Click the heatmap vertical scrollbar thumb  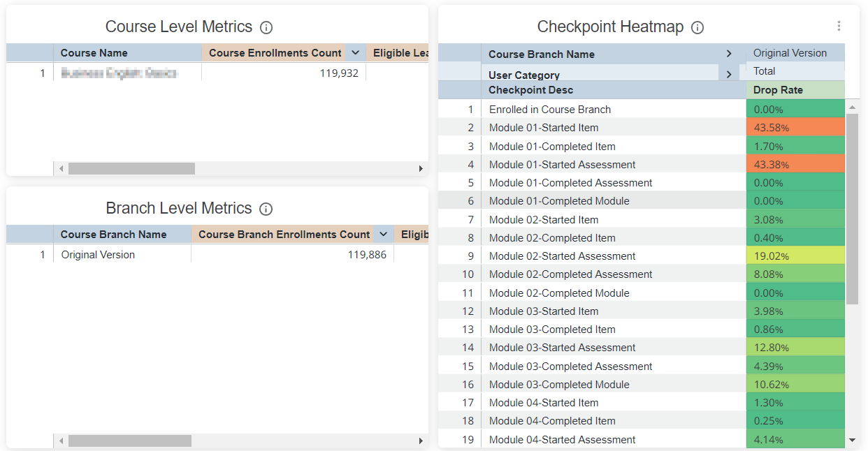click(x=852, y=209)
